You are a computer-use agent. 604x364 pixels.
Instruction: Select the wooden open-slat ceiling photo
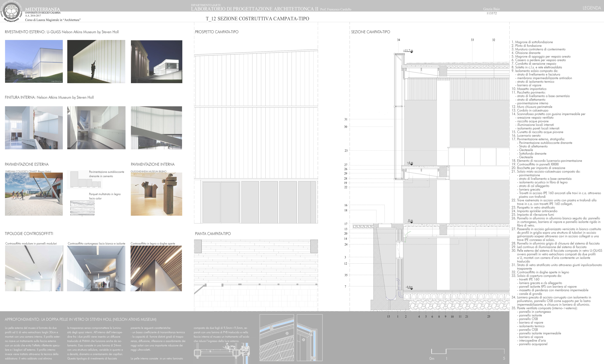pos(156,268)
